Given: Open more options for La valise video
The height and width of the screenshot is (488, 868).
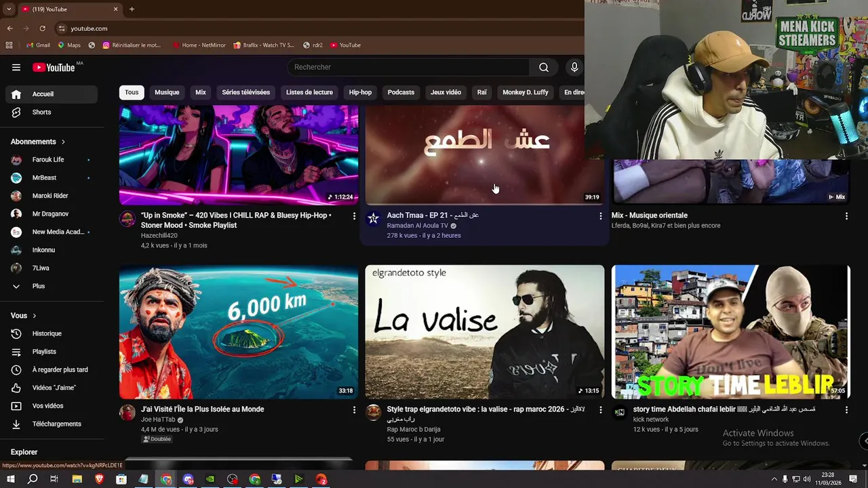Looking at the screenshot, I should point(600,410).
